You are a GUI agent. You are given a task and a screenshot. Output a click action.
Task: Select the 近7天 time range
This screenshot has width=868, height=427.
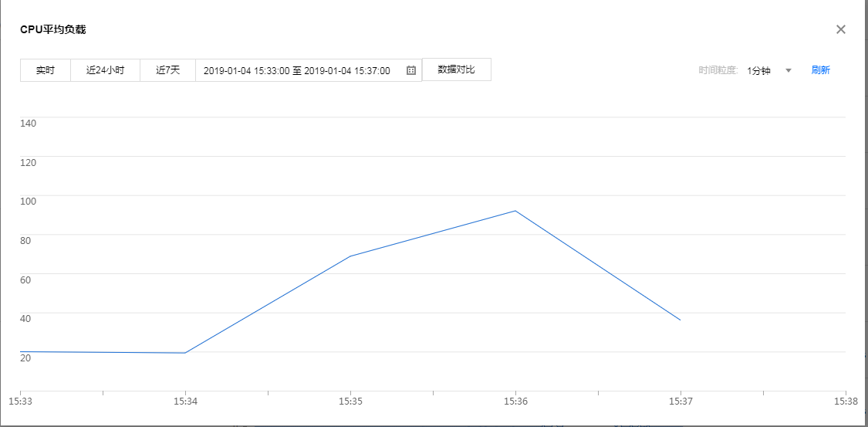pyautogui.click(x=167, y=70)
